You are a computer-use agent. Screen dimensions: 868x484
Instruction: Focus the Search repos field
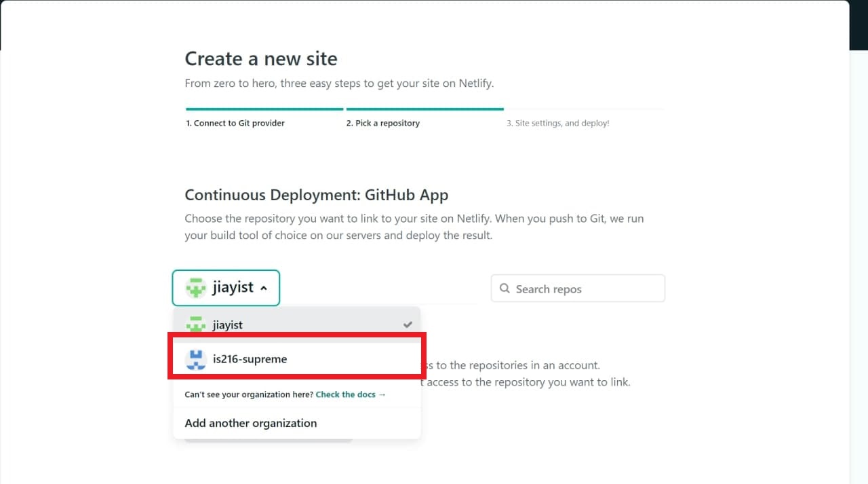coord(578,288)
